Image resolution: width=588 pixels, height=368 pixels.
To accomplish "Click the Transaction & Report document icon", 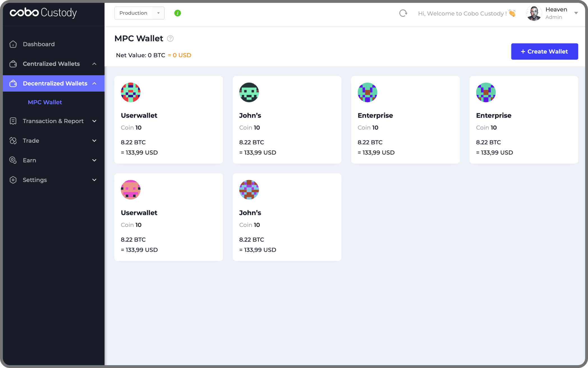I will (13, 121).
